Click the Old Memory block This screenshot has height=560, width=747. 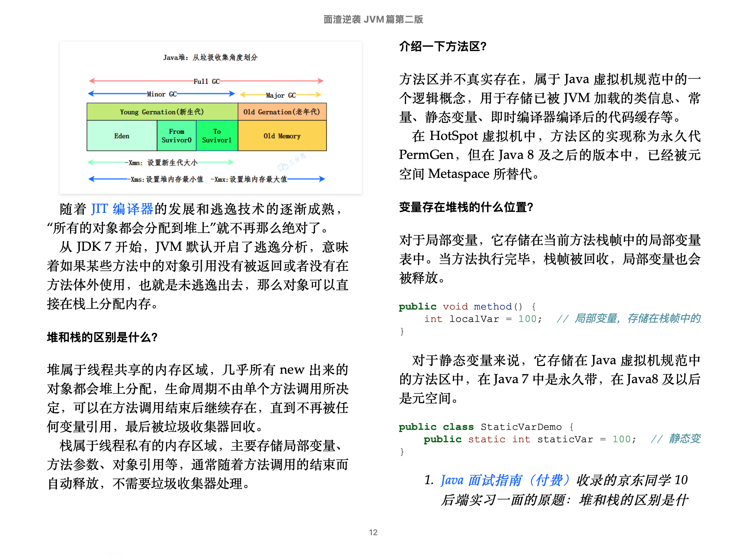(x=282, y=136)
